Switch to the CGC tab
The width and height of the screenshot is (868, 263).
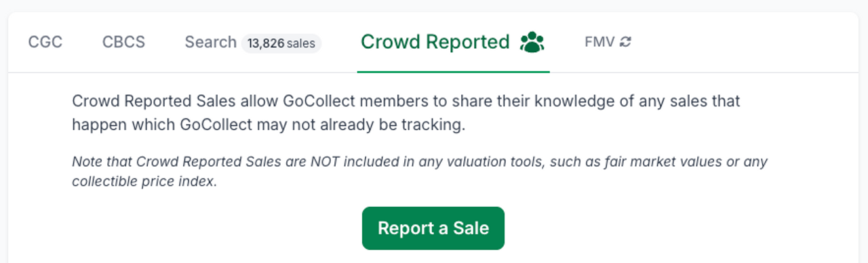coord(45,42)
